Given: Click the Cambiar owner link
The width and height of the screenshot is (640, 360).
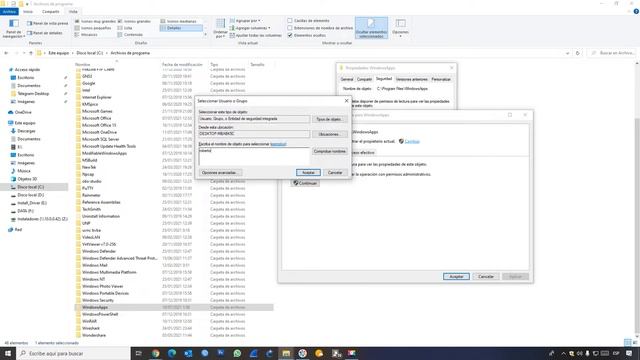Looking at the screenshot, I should (412, 141).
